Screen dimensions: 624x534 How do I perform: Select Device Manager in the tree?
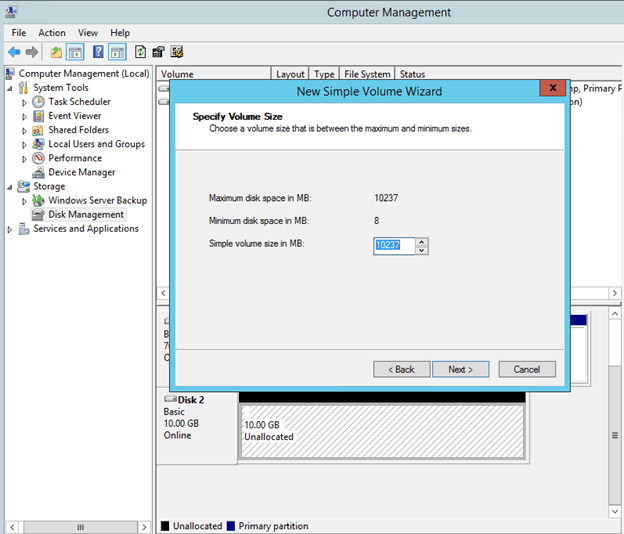point(81,172)
